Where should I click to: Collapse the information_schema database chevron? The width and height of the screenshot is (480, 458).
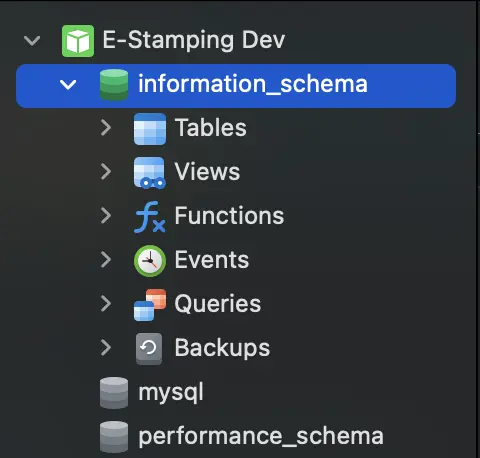[x=68, y=85]
